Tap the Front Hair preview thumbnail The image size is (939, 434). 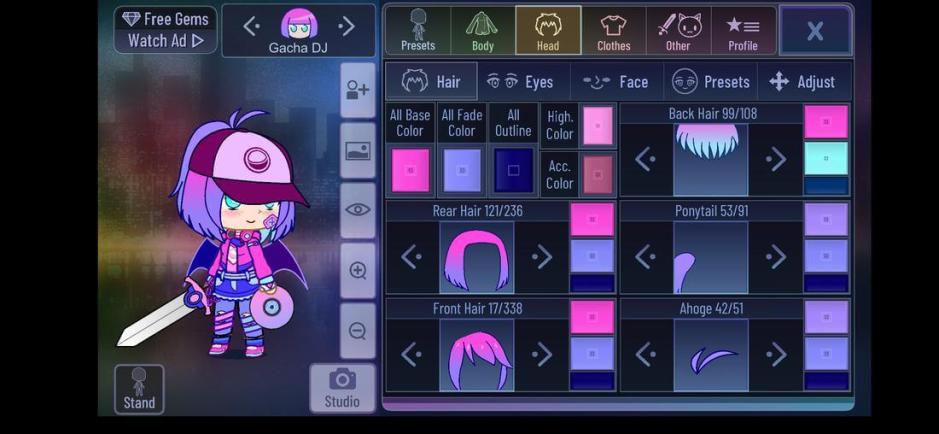(x=477, y=355)
